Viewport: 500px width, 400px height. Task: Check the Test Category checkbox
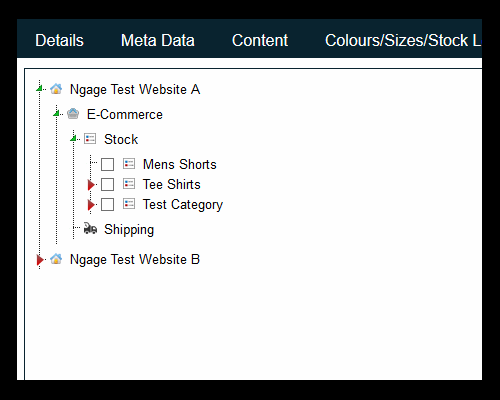[107, 204]
